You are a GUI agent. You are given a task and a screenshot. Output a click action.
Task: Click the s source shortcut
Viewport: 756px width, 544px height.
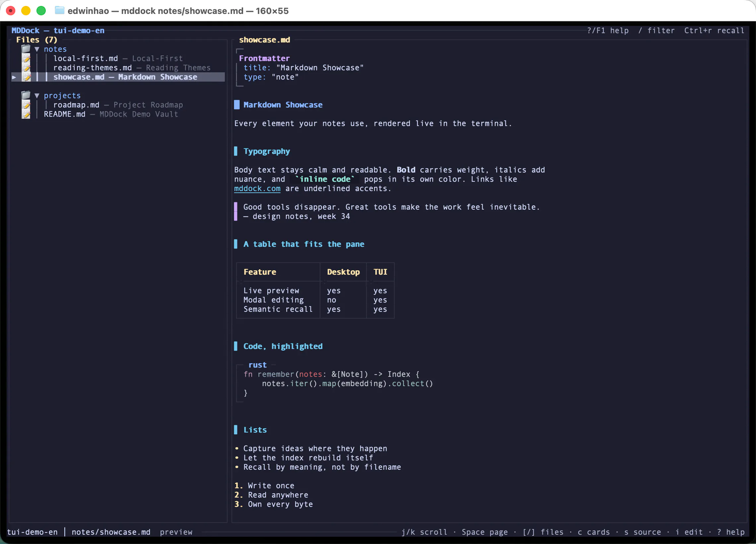[x=642, y=532]
